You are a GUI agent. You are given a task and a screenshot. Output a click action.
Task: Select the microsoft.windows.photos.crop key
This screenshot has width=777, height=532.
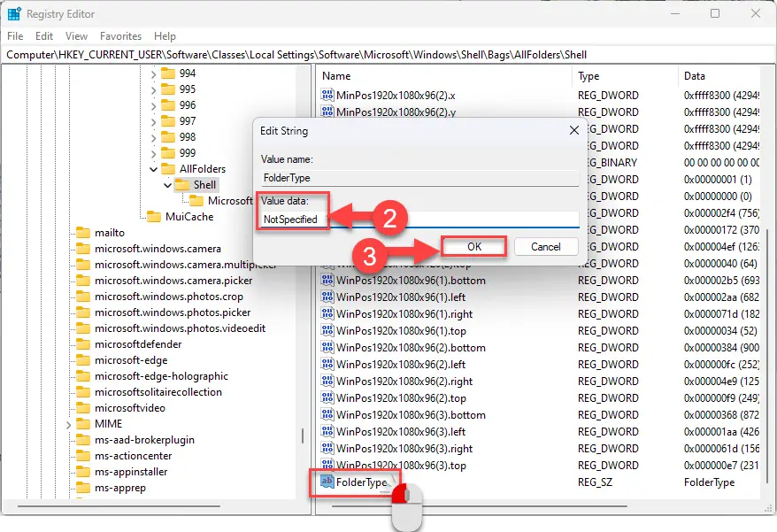(168, 297)
